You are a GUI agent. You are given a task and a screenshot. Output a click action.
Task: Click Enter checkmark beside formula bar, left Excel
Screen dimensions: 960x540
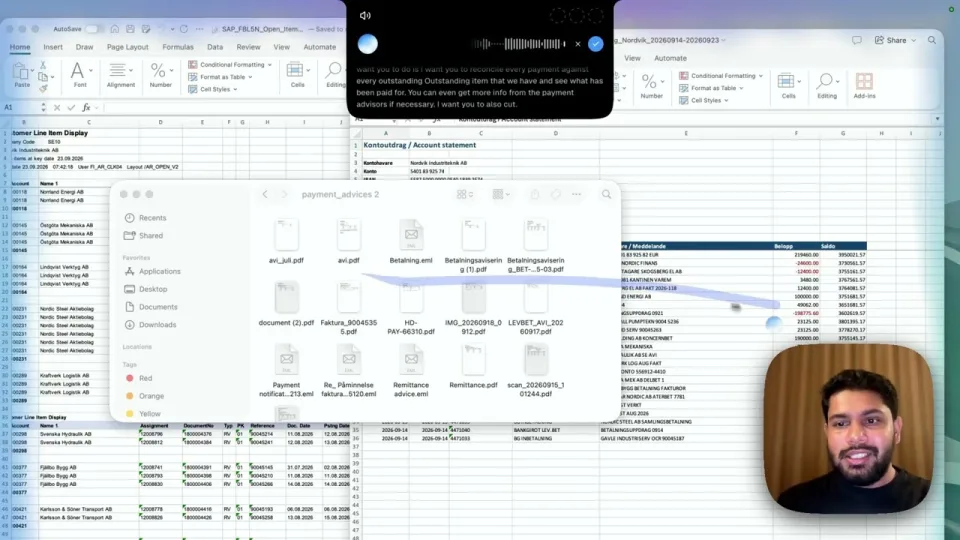click(71, 108)
